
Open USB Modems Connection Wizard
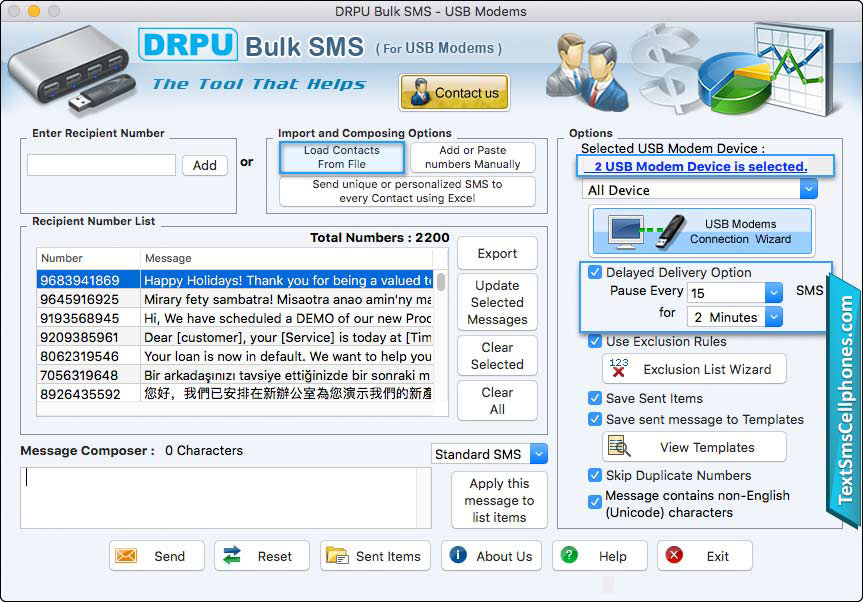(x=702, y=231)
